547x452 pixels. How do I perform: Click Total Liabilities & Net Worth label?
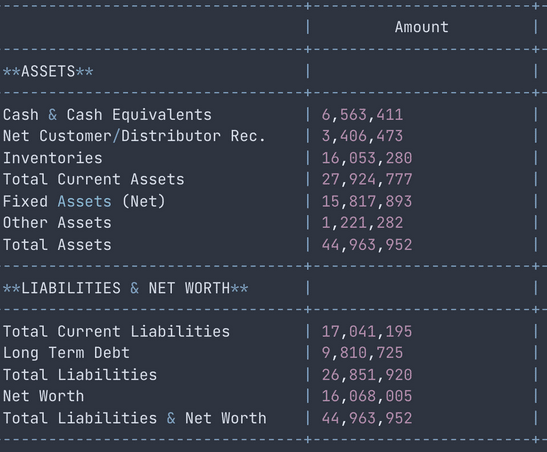pos(135,418)
